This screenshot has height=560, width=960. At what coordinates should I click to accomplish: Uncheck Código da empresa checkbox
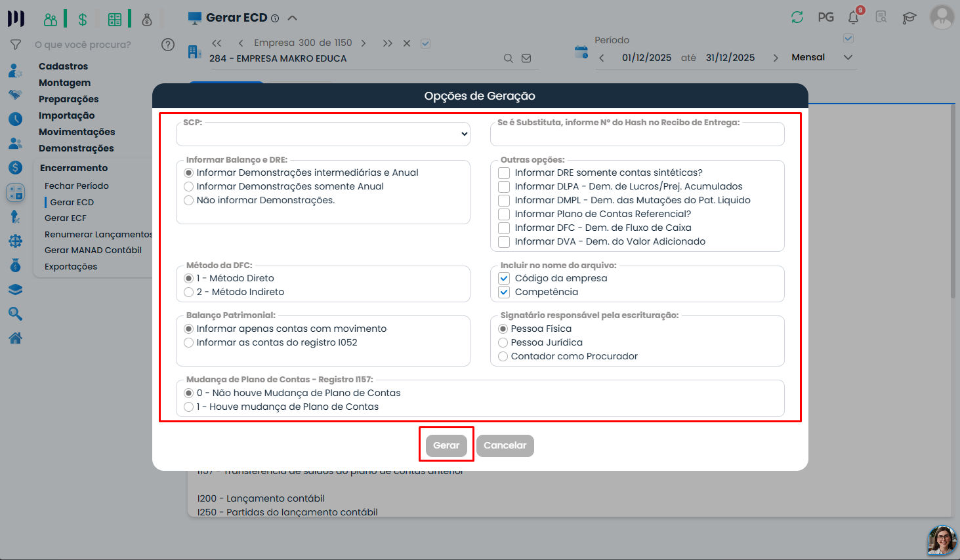tap(504, 279)
